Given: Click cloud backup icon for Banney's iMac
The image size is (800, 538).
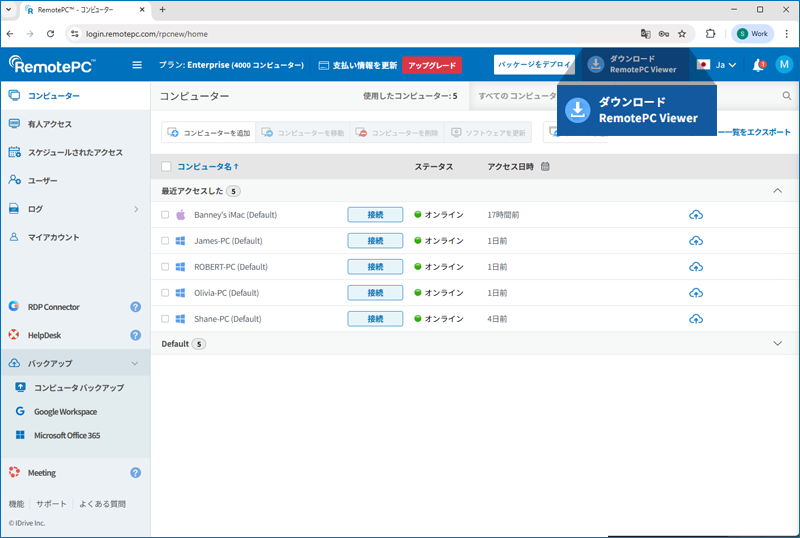Looking at the screenshot, I should [x=696, y=215].
